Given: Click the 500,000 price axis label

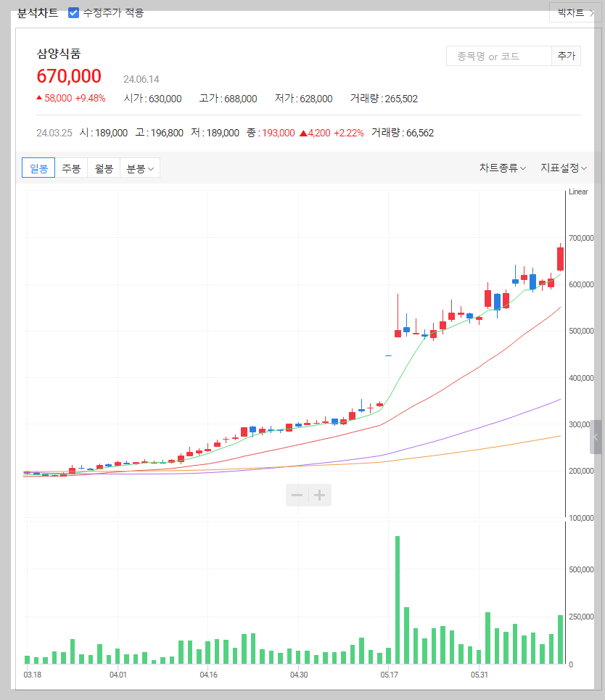Looking at the screenshot, I should [581, 331].
